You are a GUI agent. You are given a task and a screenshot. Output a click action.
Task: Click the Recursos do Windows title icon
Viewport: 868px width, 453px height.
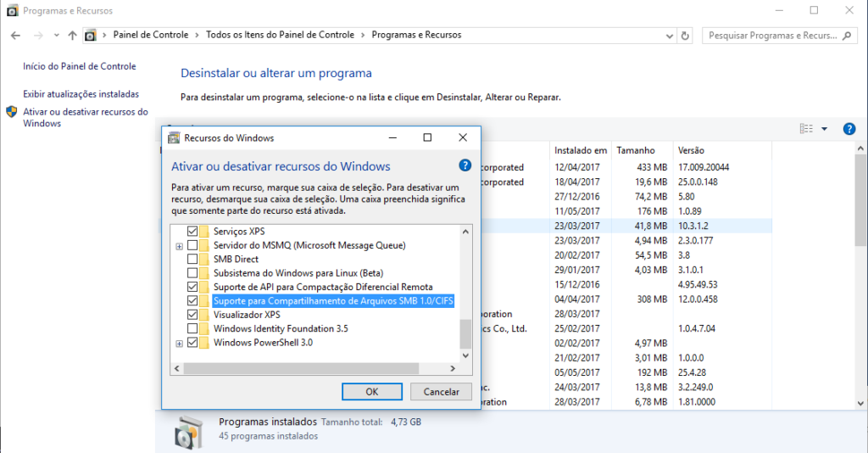pyautogui.click(x=174, y=138)
